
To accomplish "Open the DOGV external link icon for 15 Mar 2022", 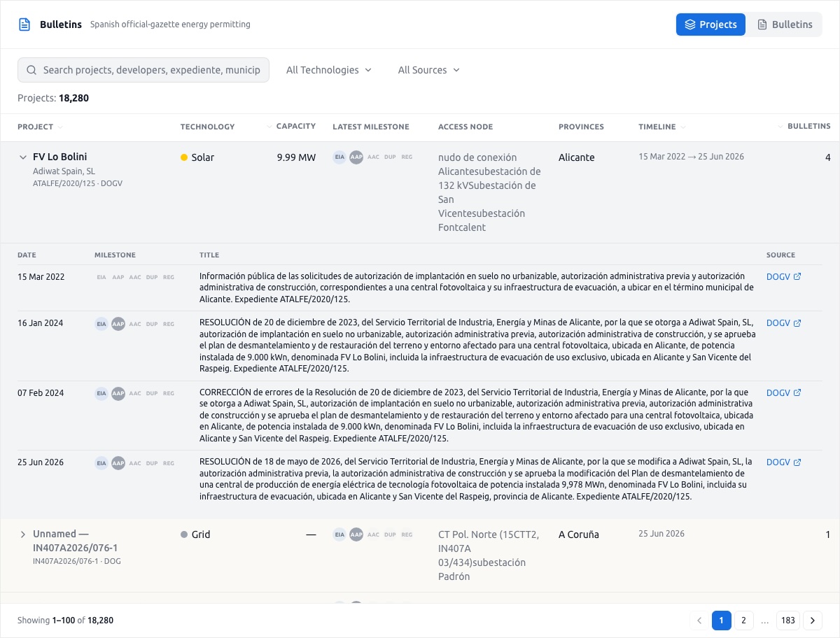I will pyautogui.click(x=797, y=276).
